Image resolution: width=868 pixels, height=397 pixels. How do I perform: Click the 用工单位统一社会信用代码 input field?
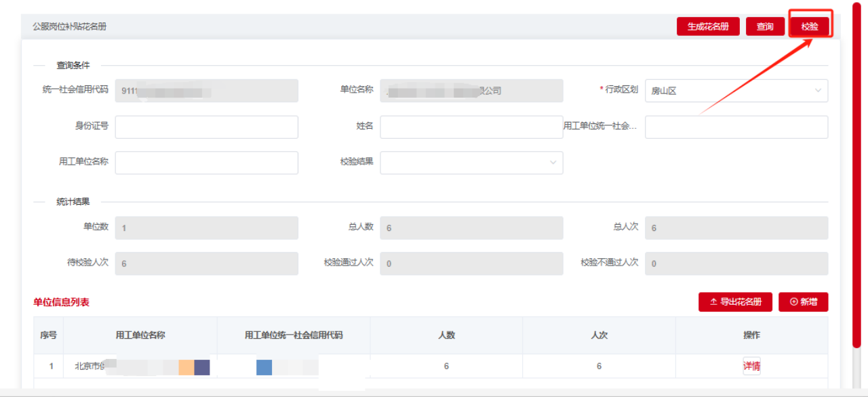[x=736, y=127]
